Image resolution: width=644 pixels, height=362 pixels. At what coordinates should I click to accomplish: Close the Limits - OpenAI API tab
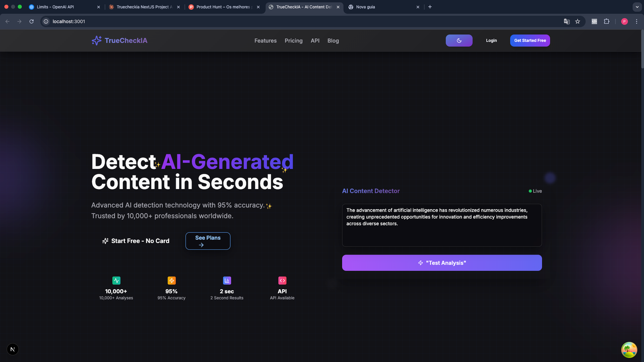click(99, 7)
